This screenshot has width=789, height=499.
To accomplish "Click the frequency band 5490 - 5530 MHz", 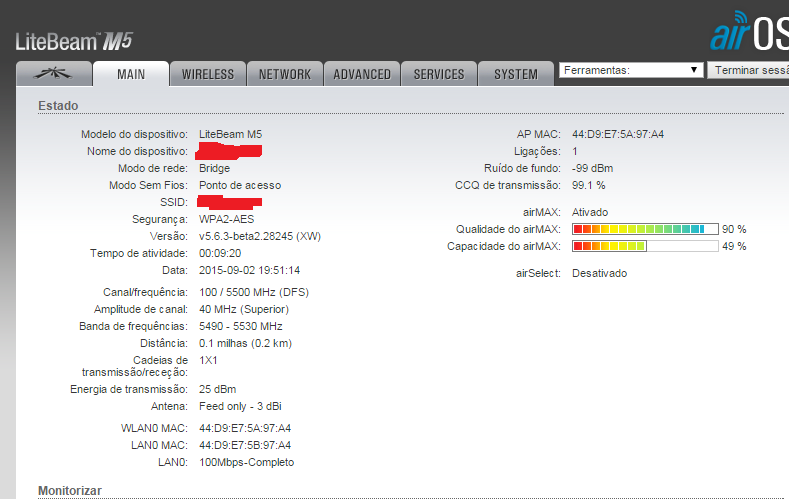I will click(x=241, y=326).
